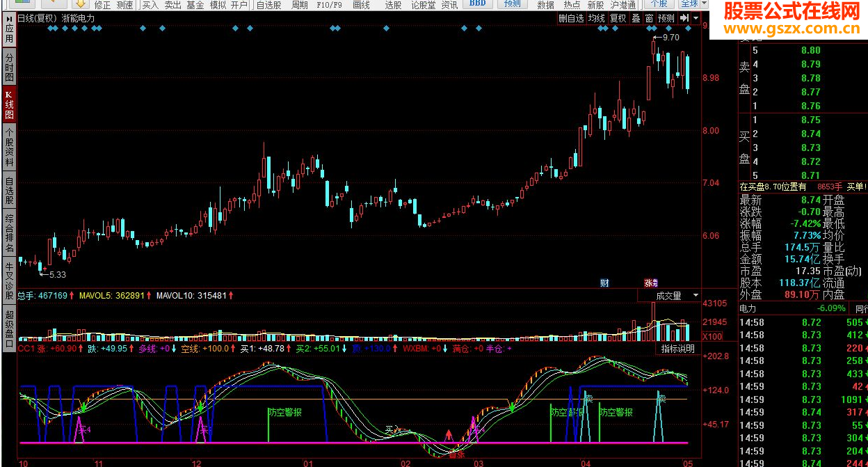
Task: Click the BBD button
Action: click(478, 3)
